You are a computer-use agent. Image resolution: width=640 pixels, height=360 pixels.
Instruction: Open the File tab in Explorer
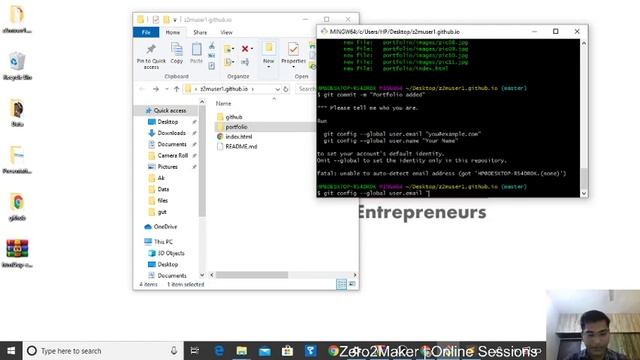(146, 32)
